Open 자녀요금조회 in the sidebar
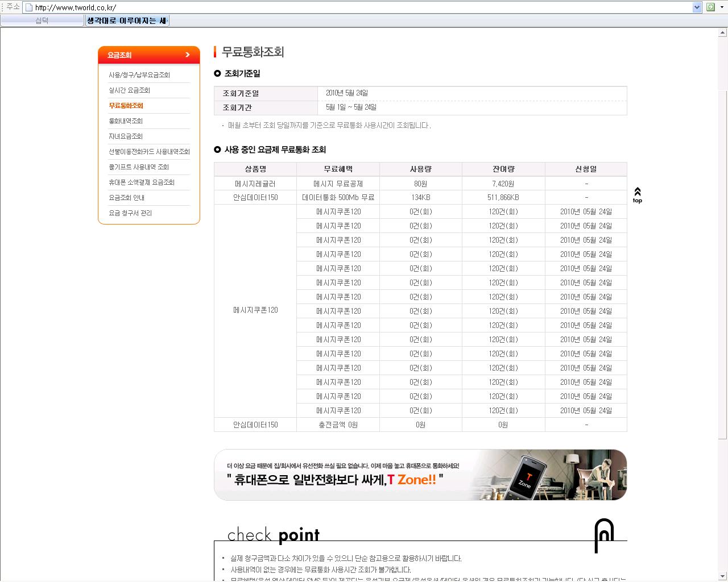 (x=126, y=136)
